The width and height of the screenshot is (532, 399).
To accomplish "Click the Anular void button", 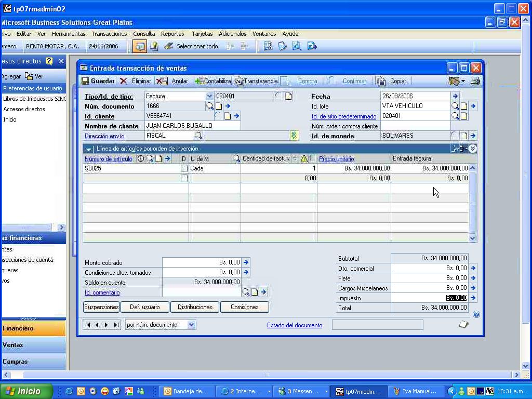I will click(172, 81).
